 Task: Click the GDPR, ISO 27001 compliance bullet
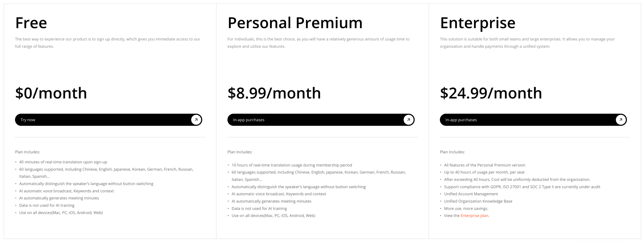522,187
